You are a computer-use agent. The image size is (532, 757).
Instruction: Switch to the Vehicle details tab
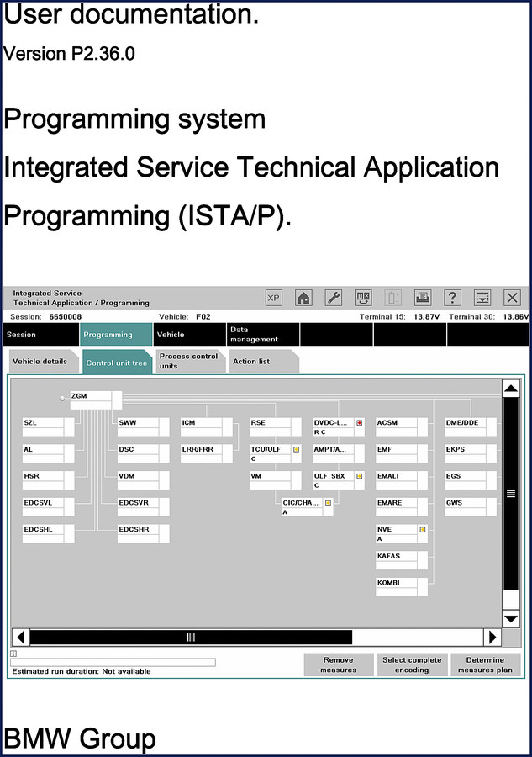pos(44,361)
